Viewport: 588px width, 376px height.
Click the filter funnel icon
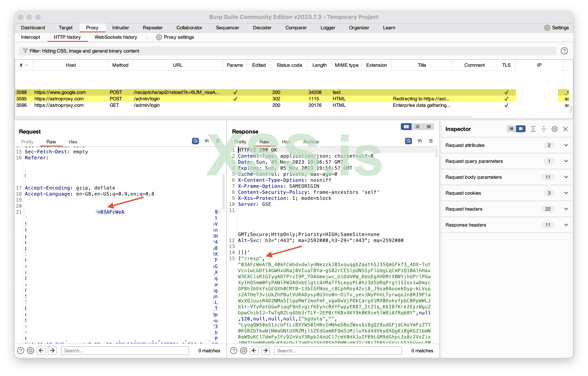[x=25, y=51]
